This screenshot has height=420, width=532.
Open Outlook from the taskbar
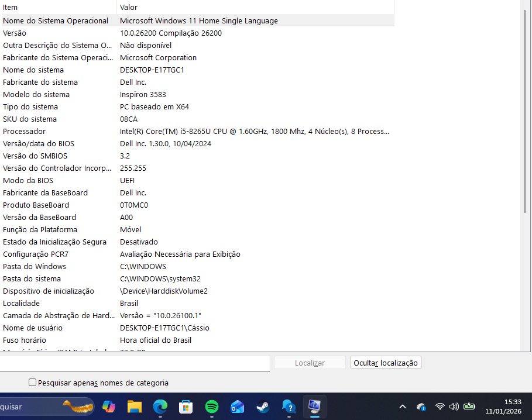[x=238, y=407]
